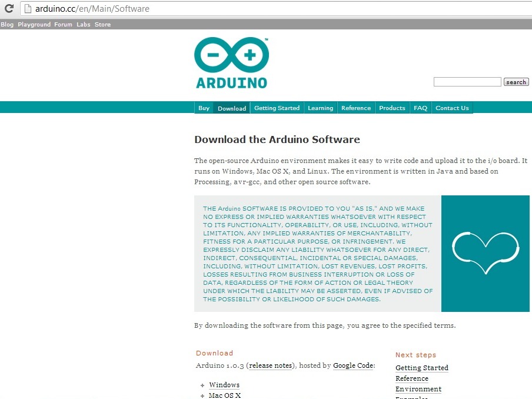Select the FAQ navigation tab
Screen dimensions: 532x399
click(x=420, y=108)
